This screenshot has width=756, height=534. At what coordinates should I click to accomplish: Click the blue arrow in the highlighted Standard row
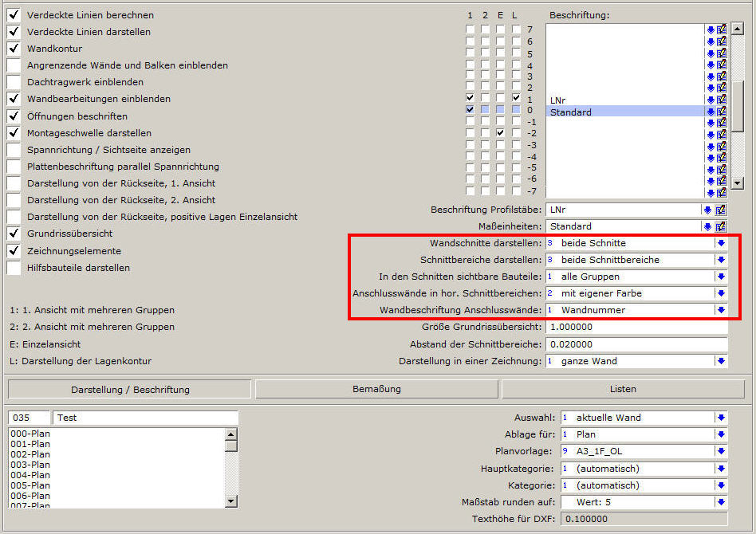coord(710,112)
